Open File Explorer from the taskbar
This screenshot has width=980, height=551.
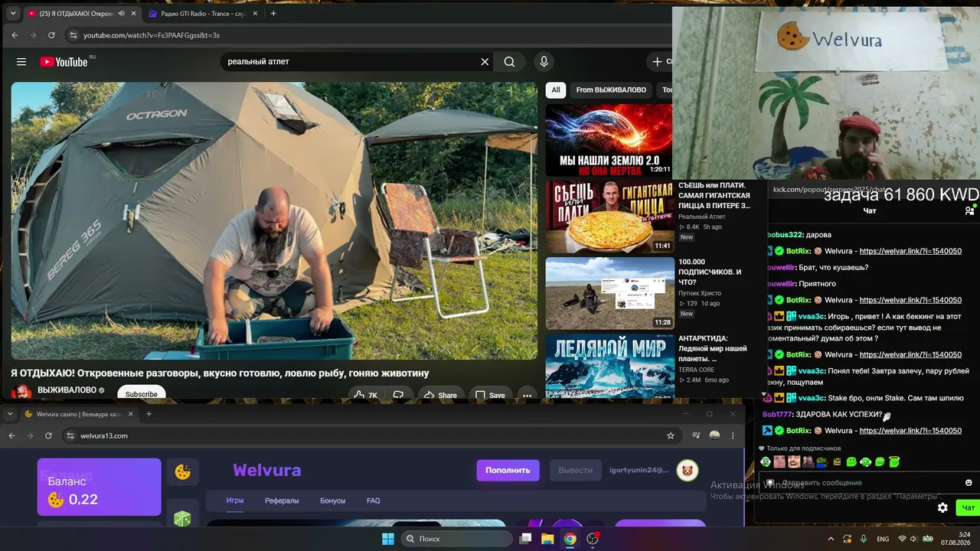click(547, 539)
